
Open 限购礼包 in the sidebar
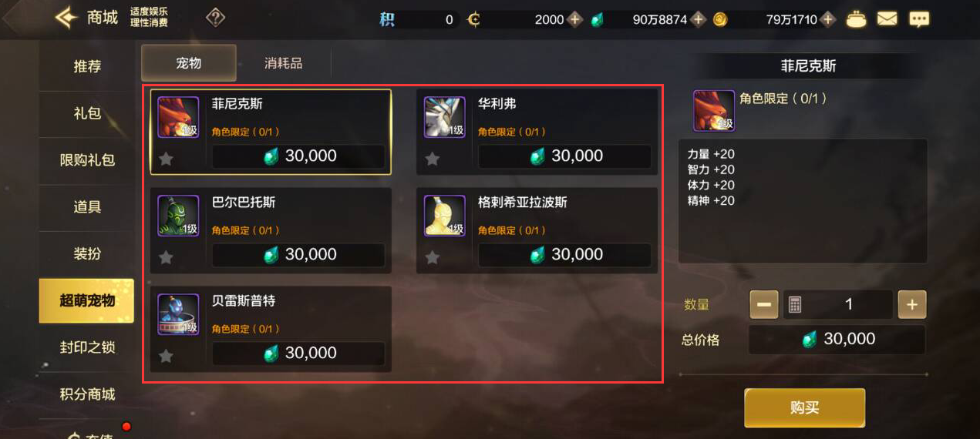tap(87, 160)
